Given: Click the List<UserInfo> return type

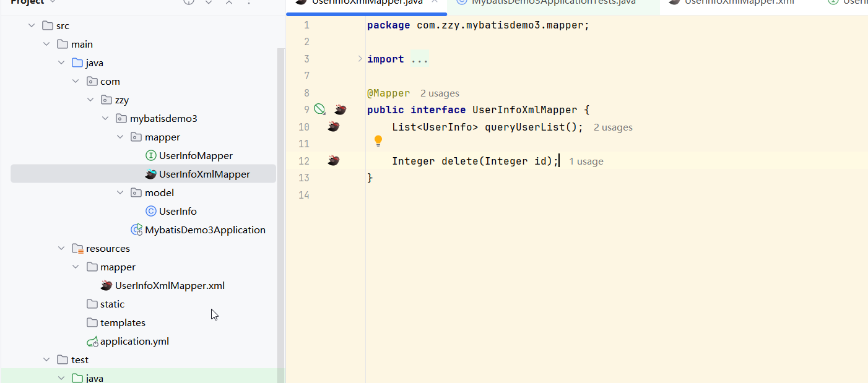Looking at the screenshot, I should click(435, 127).
